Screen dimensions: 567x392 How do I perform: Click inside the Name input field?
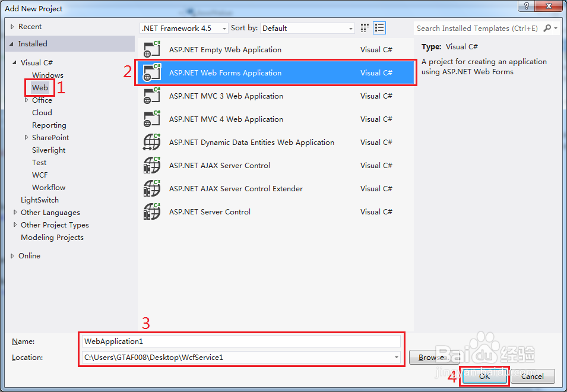pos(237,340)
